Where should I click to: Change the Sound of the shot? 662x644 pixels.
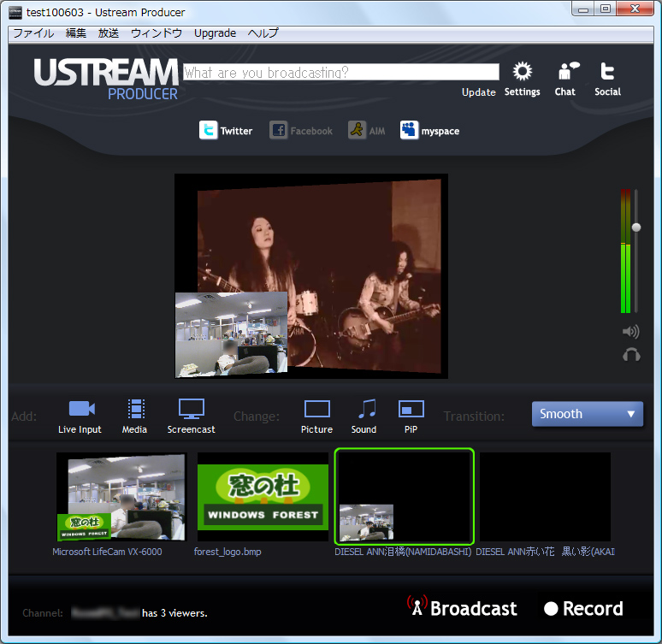[x=364, y=416]
